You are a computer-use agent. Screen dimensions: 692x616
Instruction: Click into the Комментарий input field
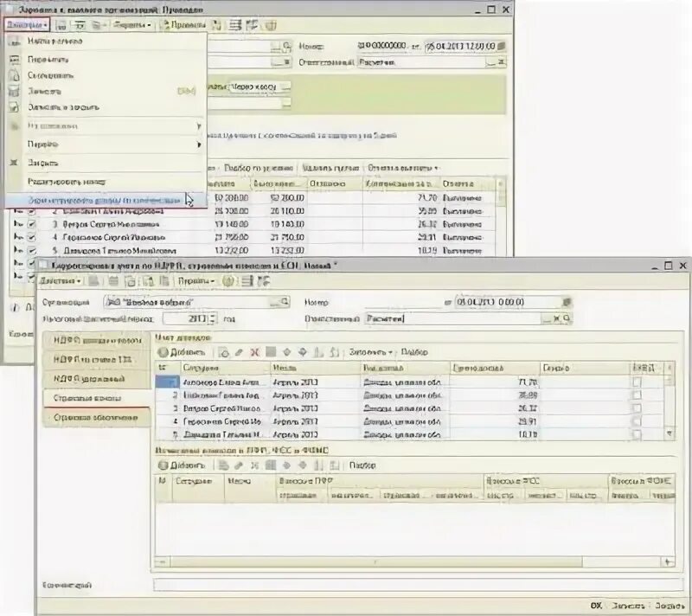419,585
